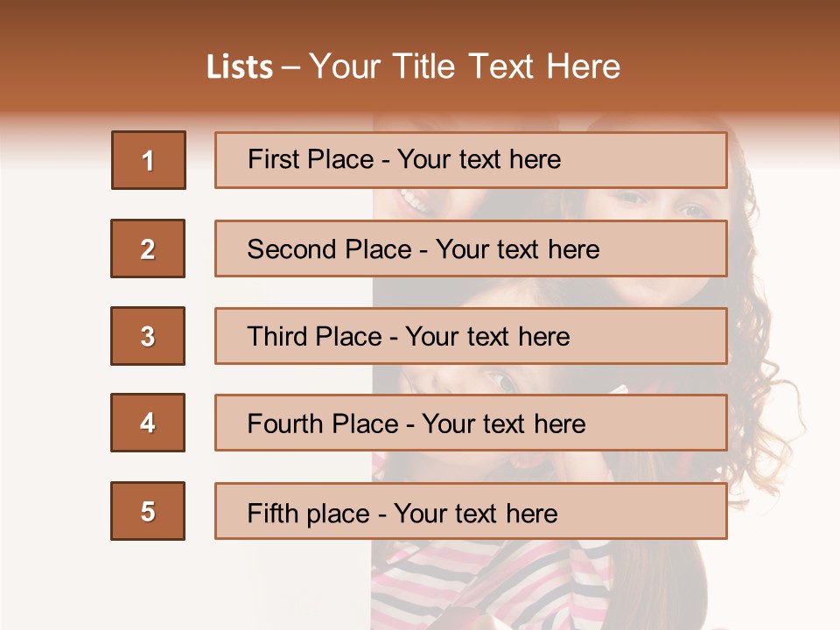Image resolution: width=840 pixels, height=630 pixels.
Task: Click the empty margin left of the number 3 box
Action: coord(52,336)
